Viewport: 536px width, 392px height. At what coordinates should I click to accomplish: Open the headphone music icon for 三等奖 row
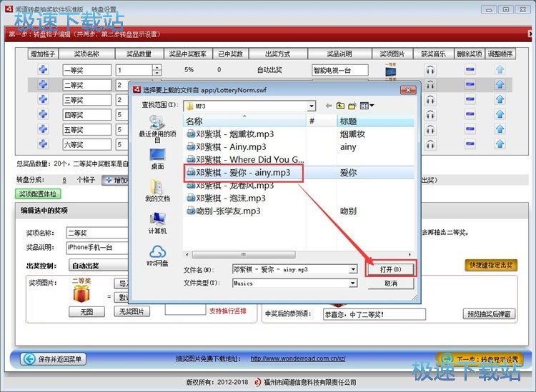tap(430, 100)
